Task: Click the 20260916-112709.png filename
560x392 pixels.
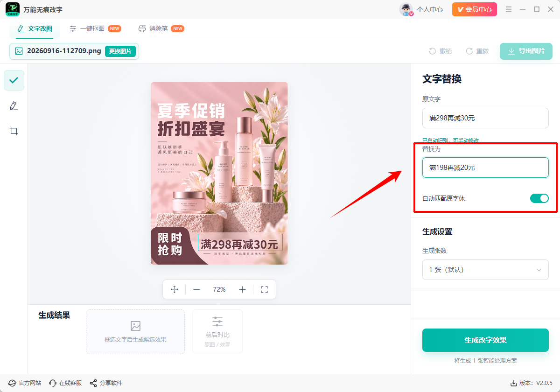Action: click(64, 51)
